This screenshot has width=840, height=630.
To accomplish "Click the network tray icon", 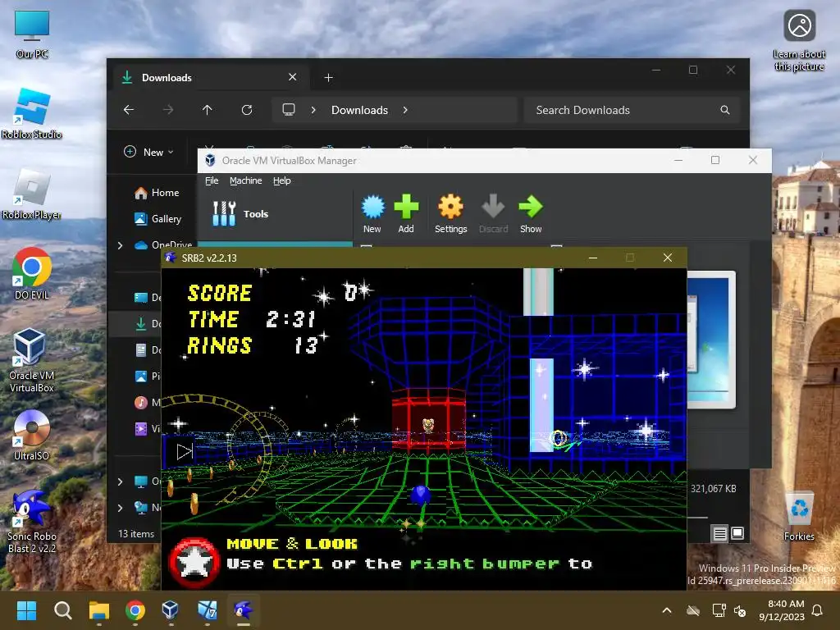I will tap(719, 610).
